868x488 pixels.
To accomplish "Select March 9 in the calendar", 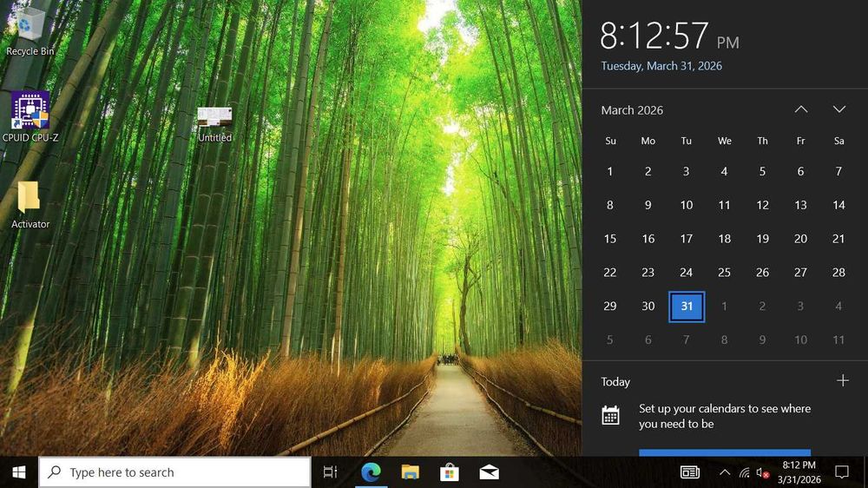I will (x=648, y=206).
